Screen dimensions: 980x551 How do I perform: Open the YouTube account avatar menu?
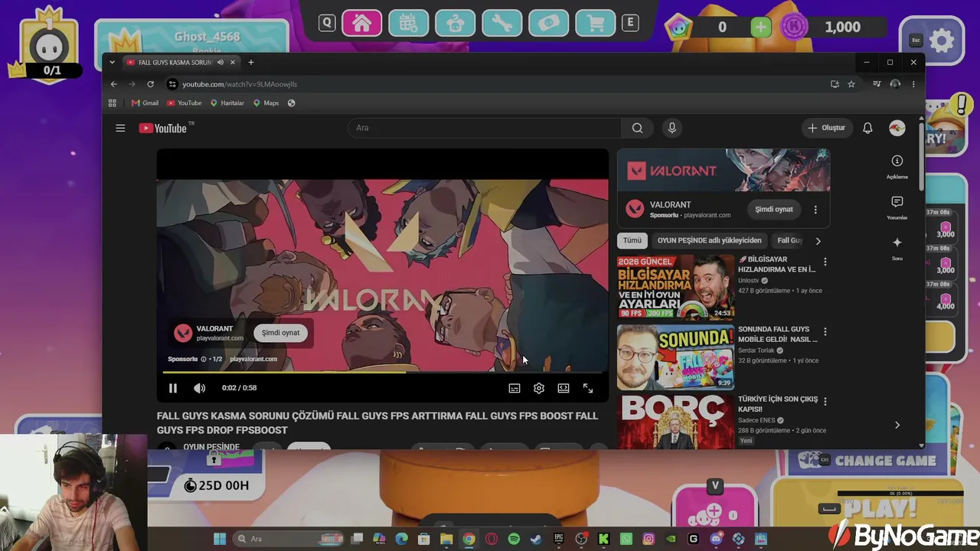click(x=897, y=128)
